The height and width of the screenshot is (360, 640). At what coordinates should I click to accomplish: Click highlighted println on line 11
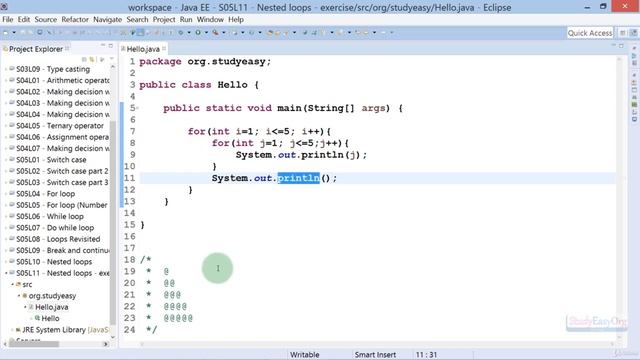click(298, 178)
